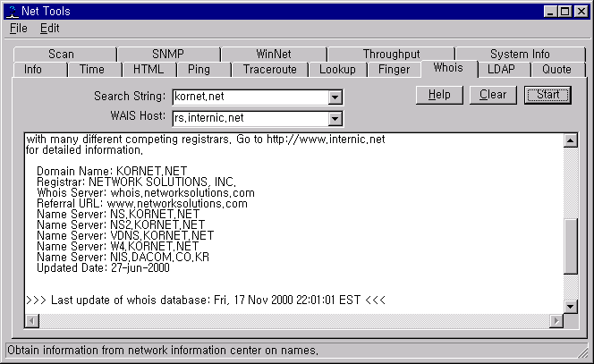Click the vertical scrollbar thumb
The image size is (594, 364).
pyautogui.click(x=571, y=246)
